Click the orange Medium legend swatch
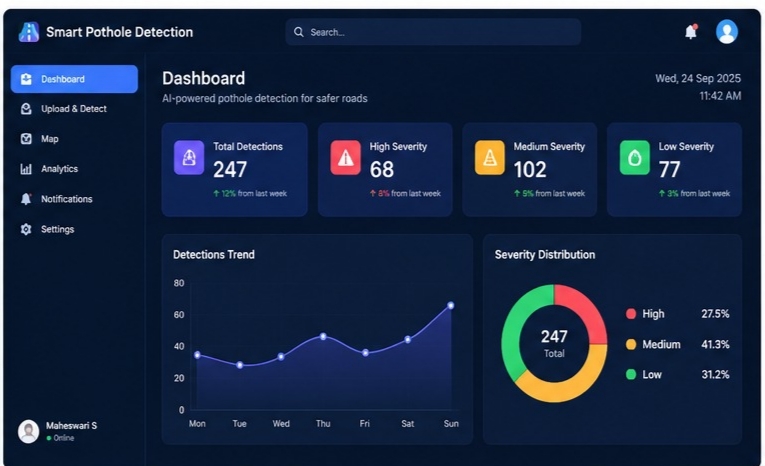The width and height of the screenshot is (765, 466). pos(631,344)
